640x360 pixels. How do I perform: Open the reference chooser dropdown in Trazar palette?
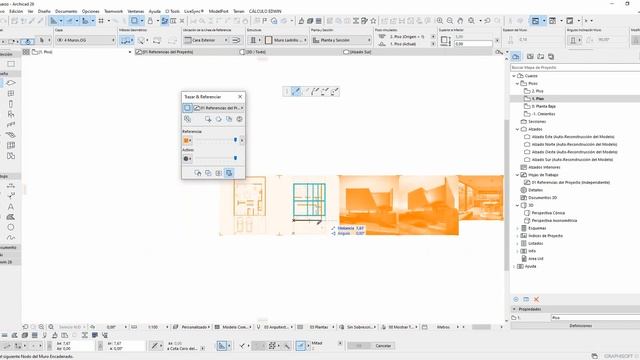219,108
